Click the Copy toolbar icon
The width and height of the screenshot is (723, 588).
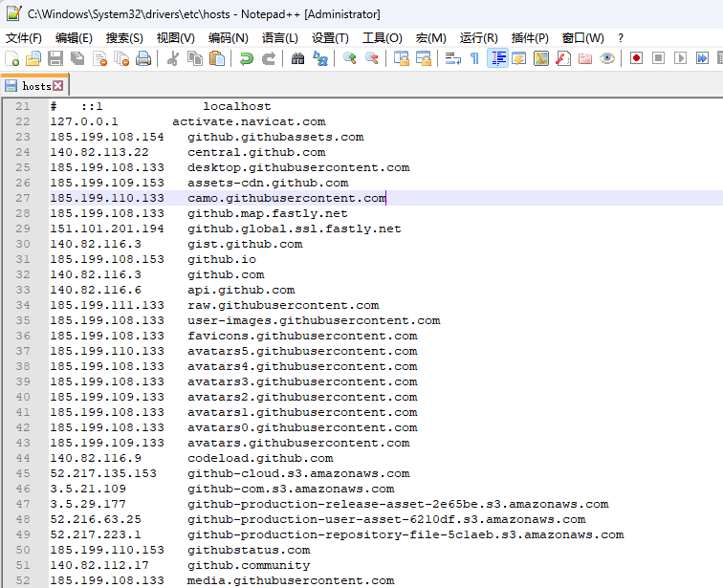click(195, 58)
